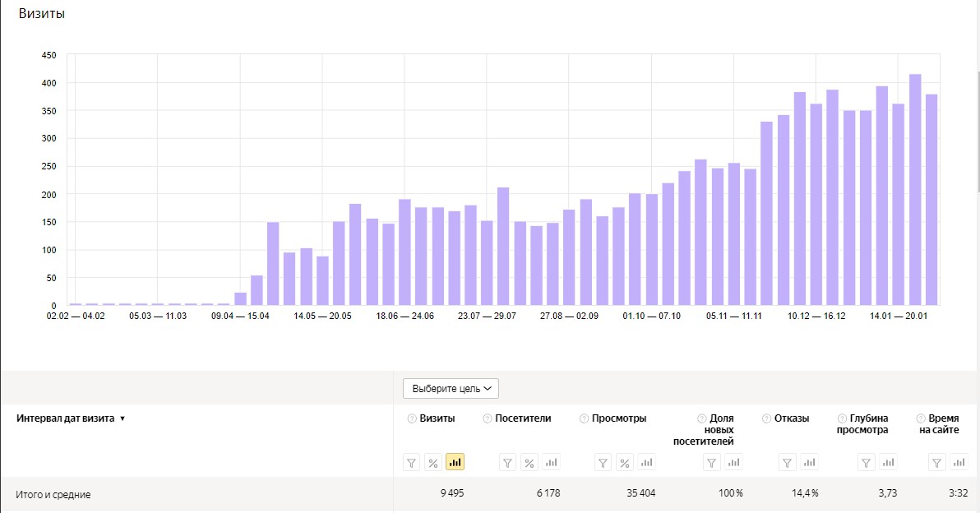Click axis label 02.02 — 04.02
The width and height of the screenshot is (980, 513).
pos(76,317)
